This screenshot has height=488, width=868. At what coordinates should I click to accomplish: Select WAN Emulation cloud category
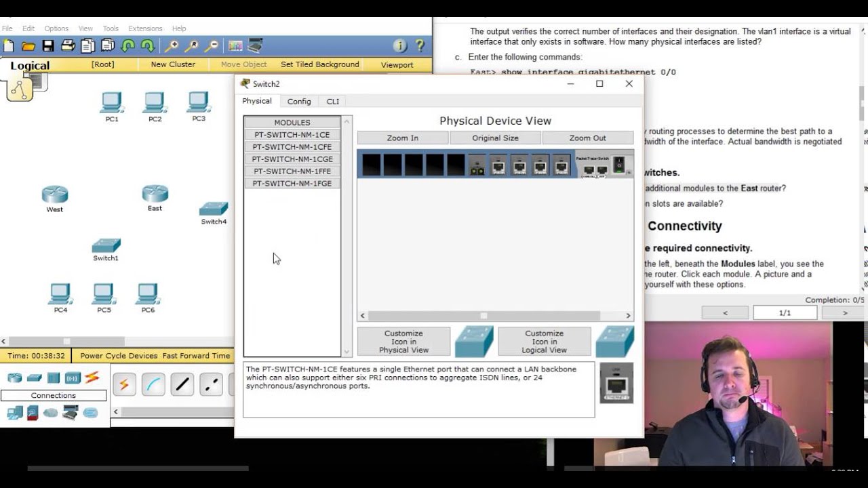[x=51, y=412]
